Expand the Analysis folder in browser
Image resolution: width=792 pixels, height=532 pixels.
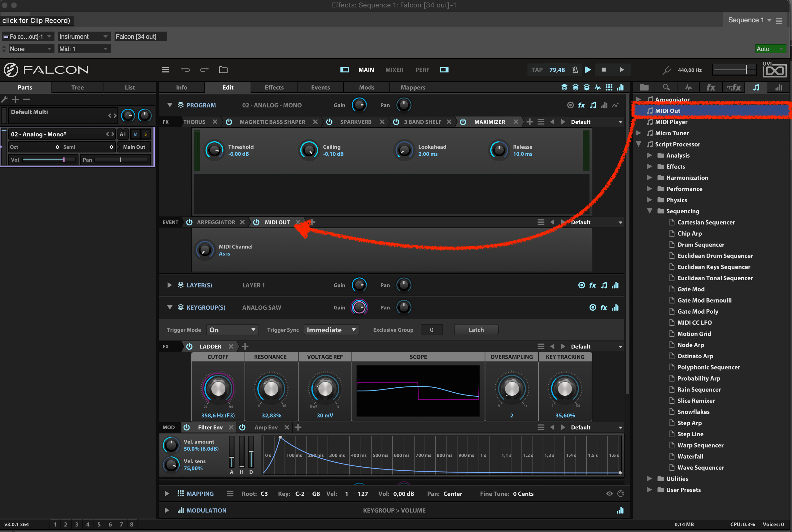pos(650,155)
